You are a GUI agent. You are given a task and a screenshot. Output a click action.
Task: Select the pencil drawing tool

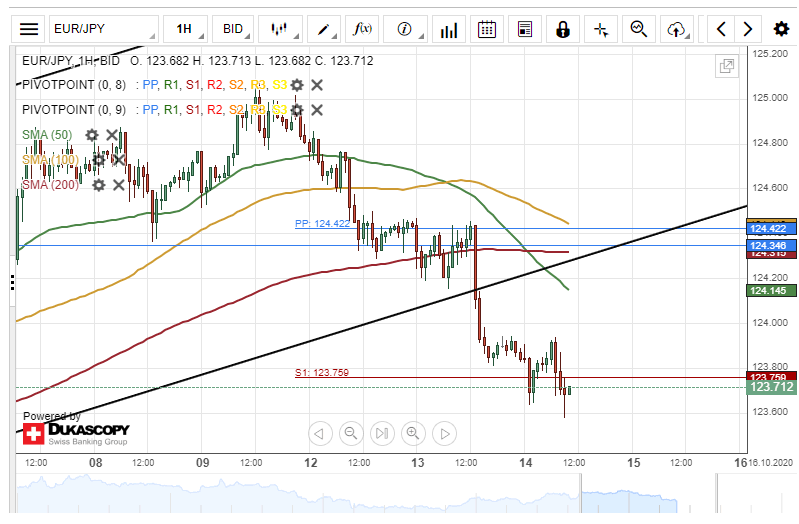[328, 29]
